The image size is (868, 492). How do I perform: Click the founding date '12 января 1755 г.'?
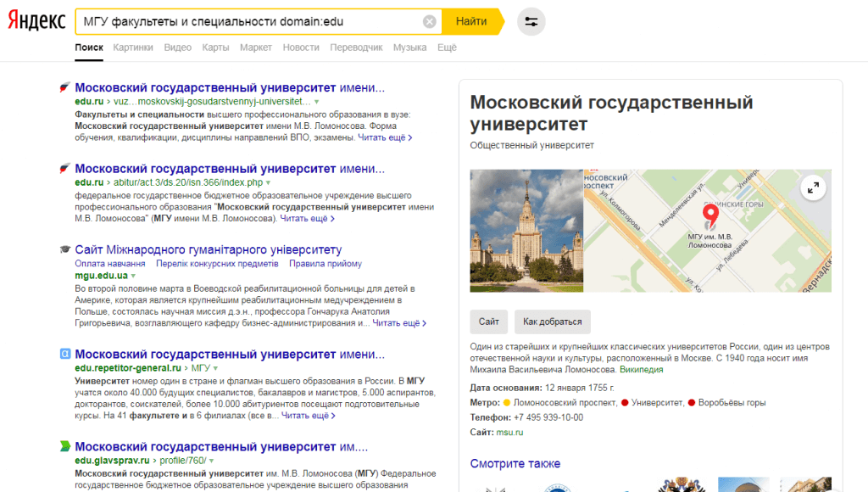pos(580,388)
